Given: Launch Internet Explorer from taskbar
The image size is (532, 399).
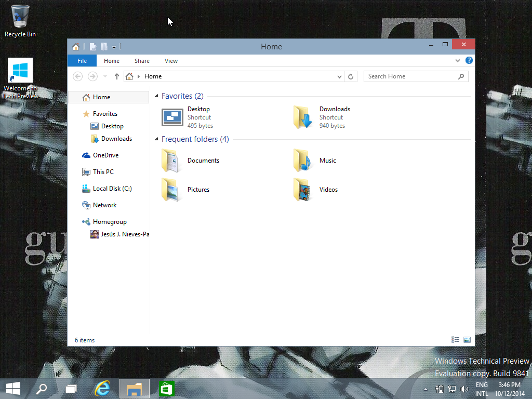Looking at the screenshot, I should click(x=102, y=389).
